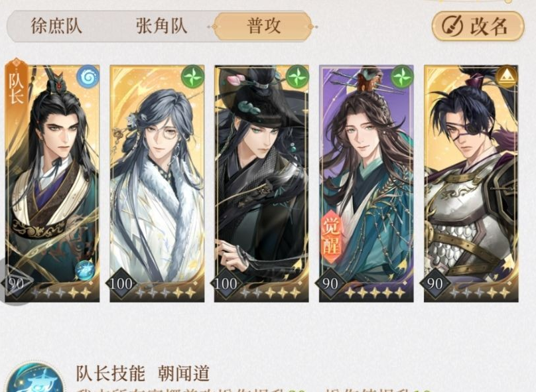
Task: Click the blue swirl element icon on first card
Action: click(88, 76)
